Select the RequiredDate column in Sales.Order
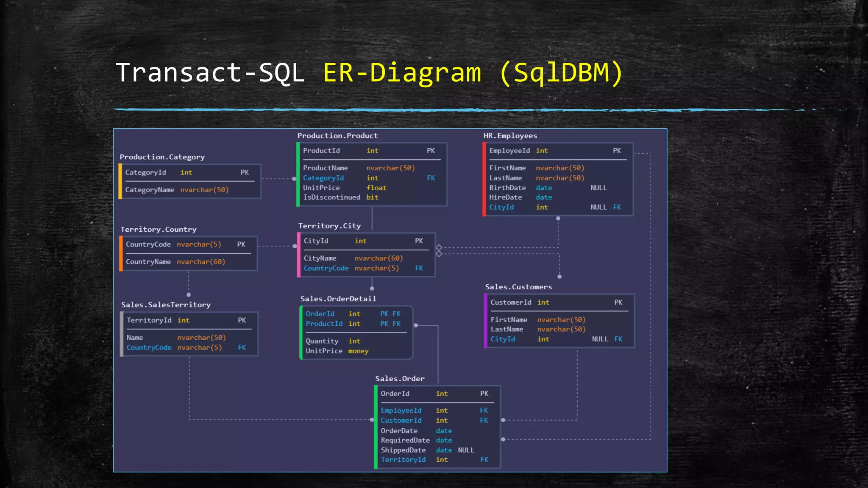868x488 pixels. coord(437,441)
